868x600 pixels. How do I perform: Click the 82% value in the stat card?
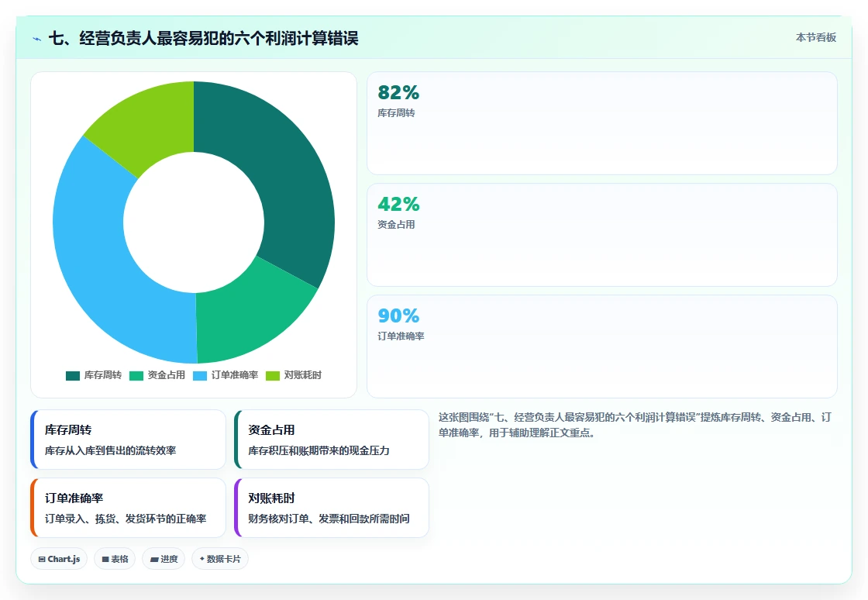click(398, 92)
